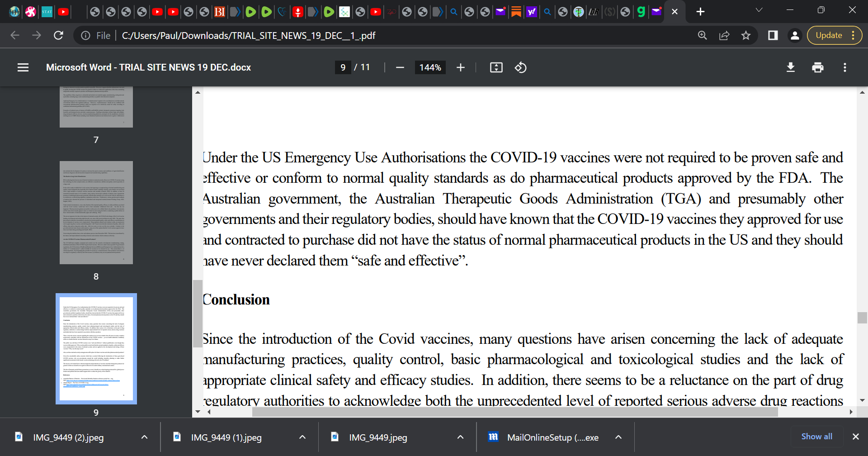This screenshot has height=456, width=868.
Task: Select page 9 thumbnail
Action: coord(96,348)
